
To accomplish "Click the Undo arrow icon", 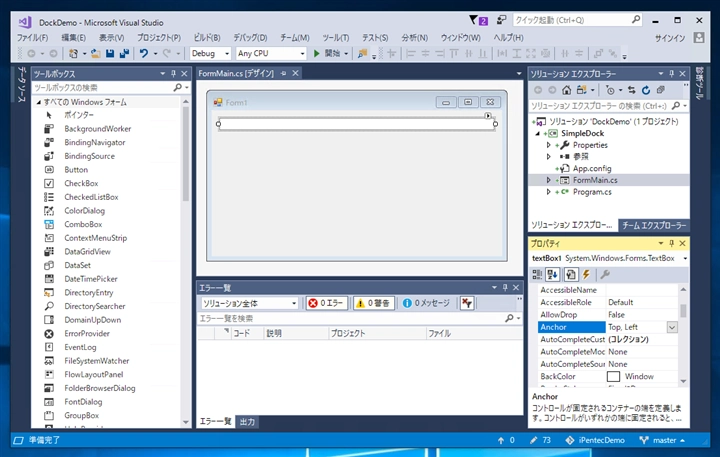I will (144, 53).
